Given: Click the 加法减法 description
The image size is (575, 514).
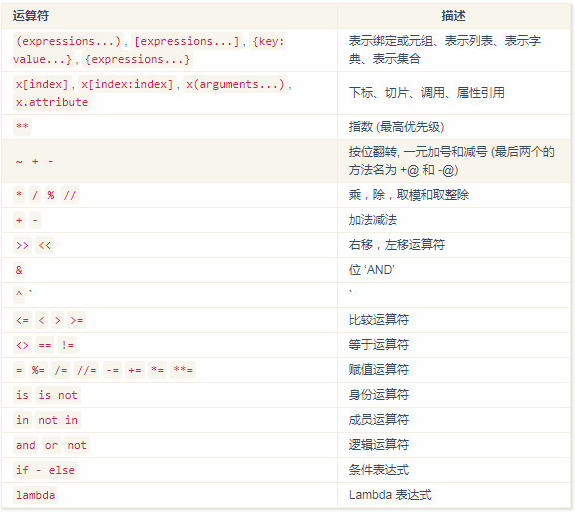Looking at the screenshot, I should point(373,220).
